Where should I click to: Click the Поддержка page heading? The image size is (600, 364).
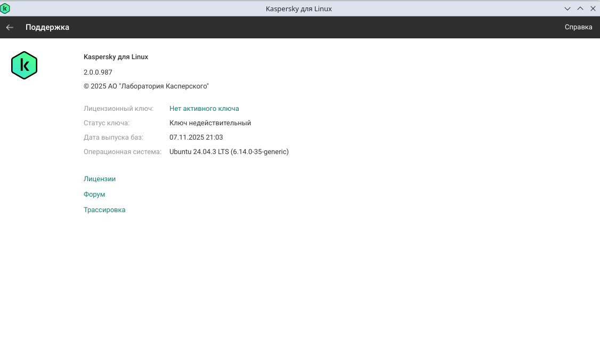click(47, 27)
